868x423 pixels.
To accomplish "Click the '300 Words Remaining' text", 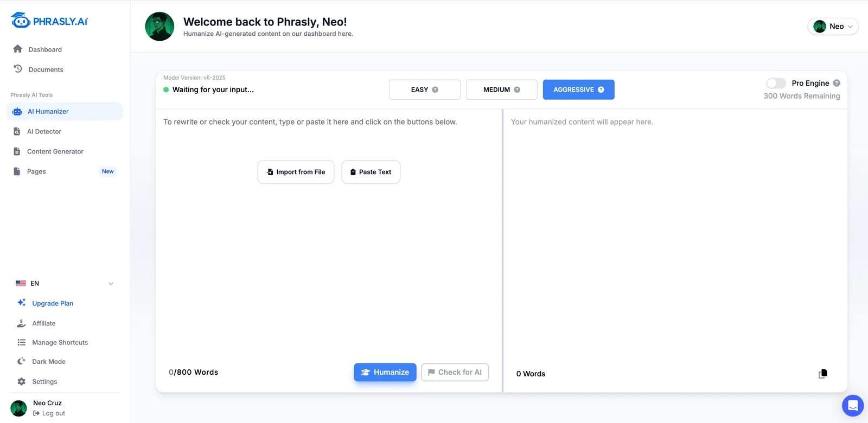I will pyautogui.click(x=802, y=96).
